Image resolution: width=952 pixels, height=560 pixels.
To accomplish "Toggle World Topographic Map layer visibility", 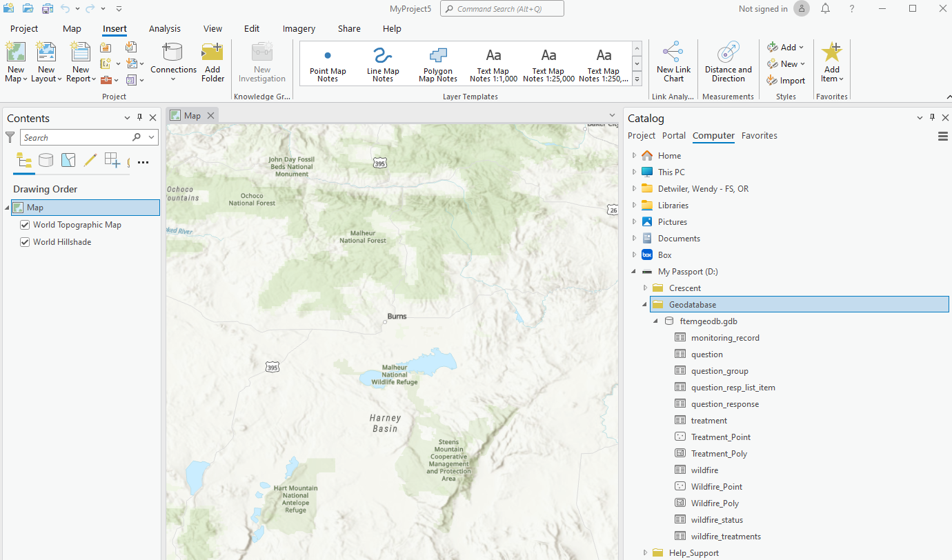I will point(25,225).
